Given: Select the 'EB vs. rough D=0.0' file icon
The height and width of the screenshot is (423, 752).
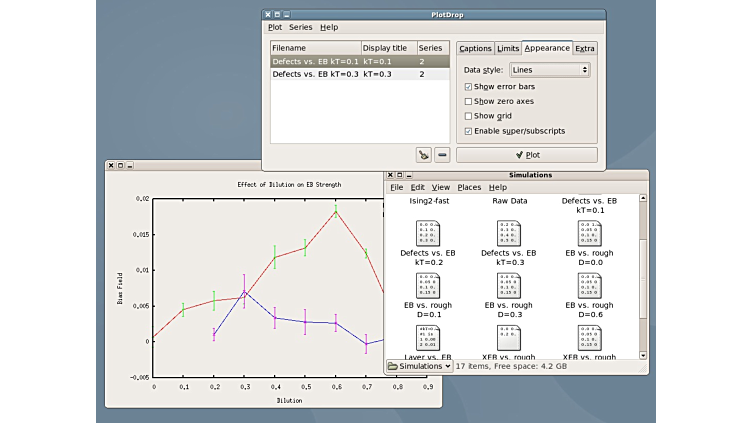Looking at the screenshot, I should pos(589,233).
